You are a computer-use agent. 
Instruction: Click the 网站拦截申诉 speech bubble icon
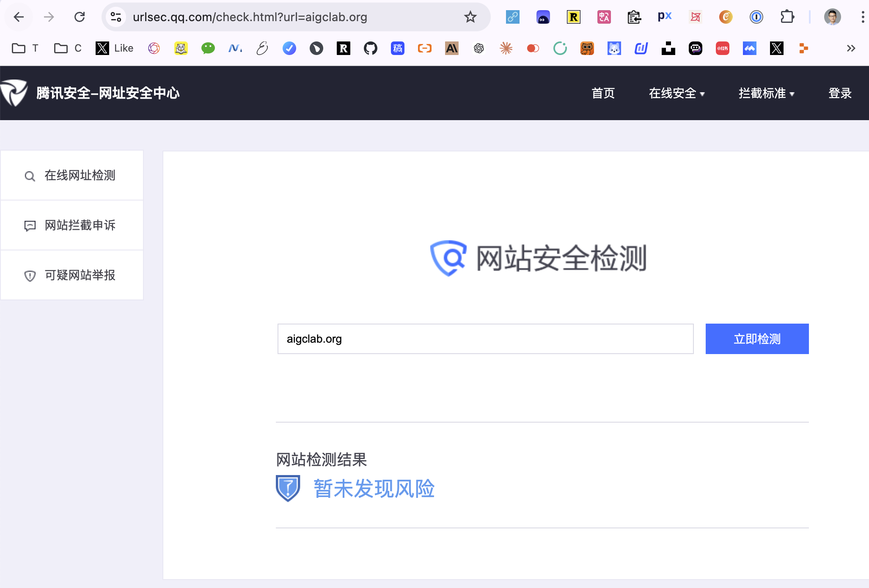(x=29, y=225)
